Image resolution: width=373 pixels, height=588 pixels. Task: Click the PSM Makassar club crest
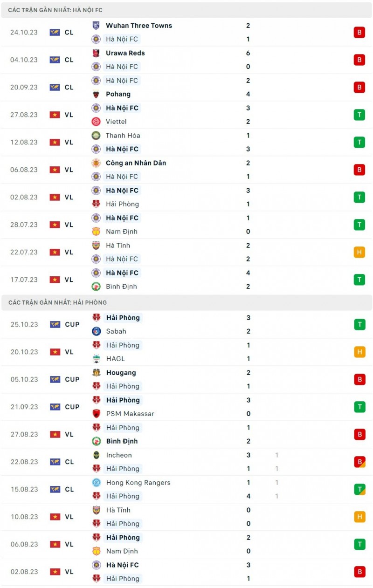tap(96, 414)
